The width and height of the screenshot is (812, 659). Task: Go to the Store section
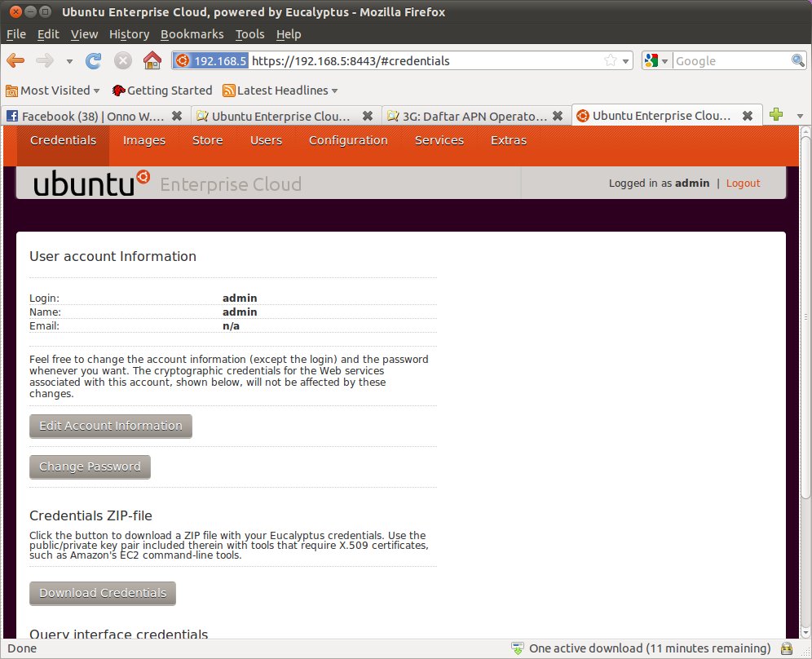pos(207,140)
